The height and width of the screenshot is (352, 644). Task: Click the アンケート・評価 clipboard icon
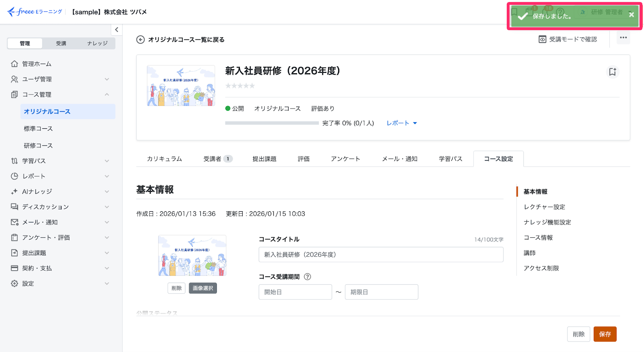14,237
